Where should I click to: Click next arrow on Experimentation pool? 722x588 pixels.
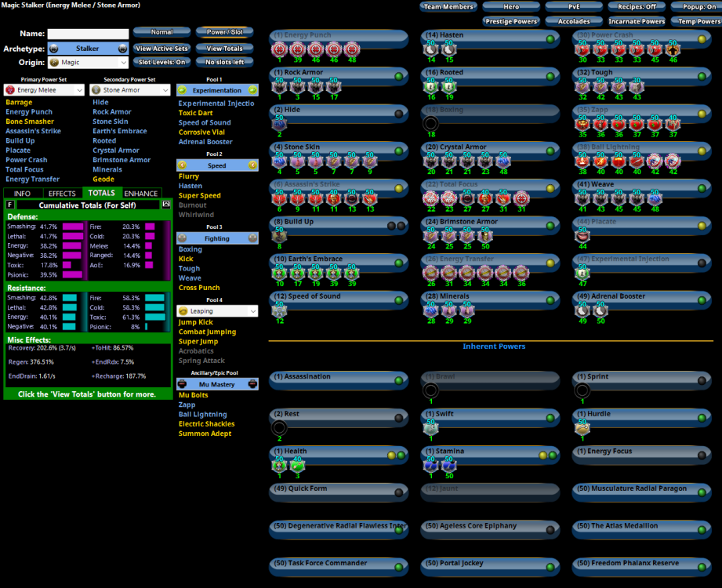(252, 90)
